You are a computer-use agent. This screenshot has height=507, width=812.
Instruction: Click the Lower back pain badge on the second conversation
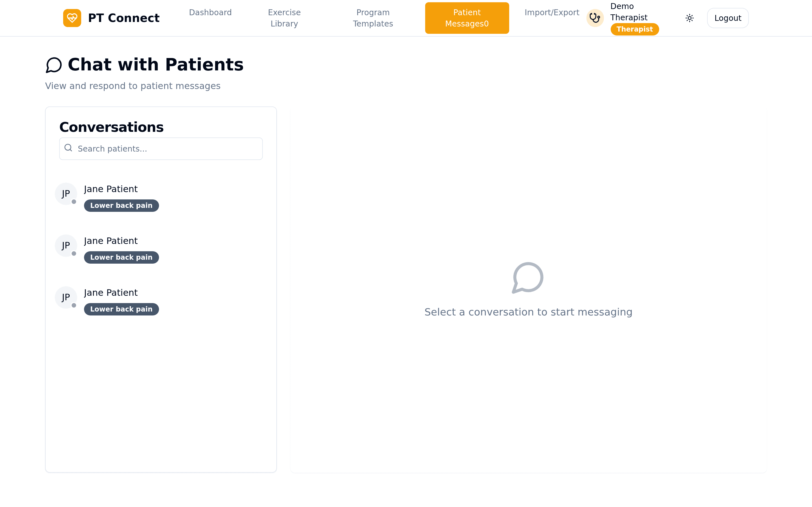click(x=121, y=257)
